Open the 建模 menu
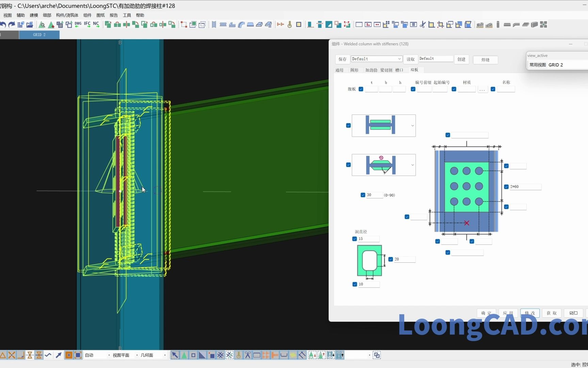The height and width of the screenshot is (368, 588). point(34,15)
